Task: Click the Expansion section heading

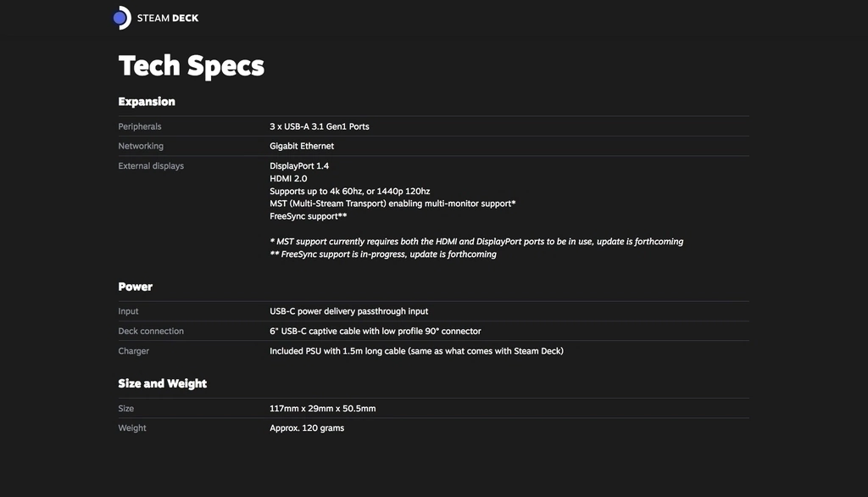Action: [x=146, y=102]
